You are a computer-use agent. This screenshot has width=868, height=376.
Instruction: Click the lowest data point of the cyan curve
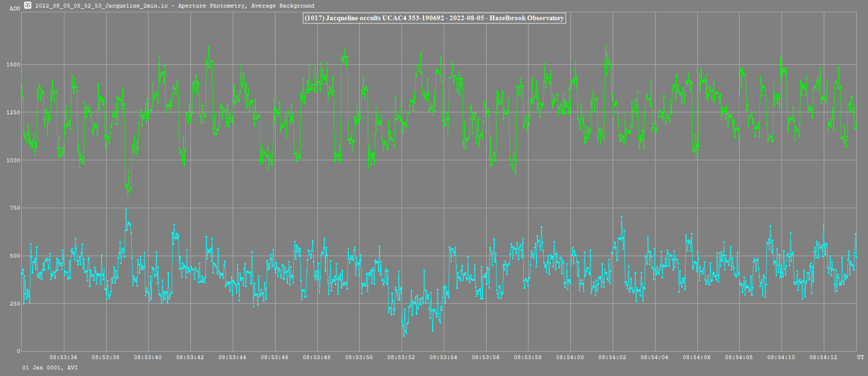(404, 336)
